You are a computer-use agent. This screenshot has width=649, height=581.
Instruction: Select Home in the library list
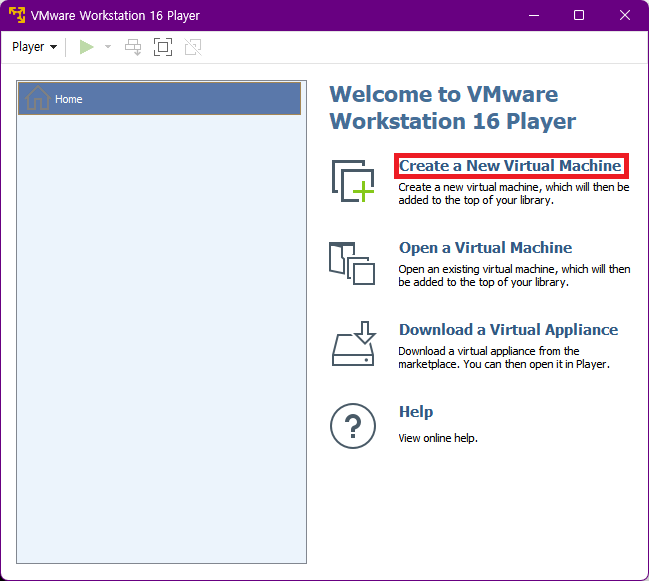(x=159, y=98)
